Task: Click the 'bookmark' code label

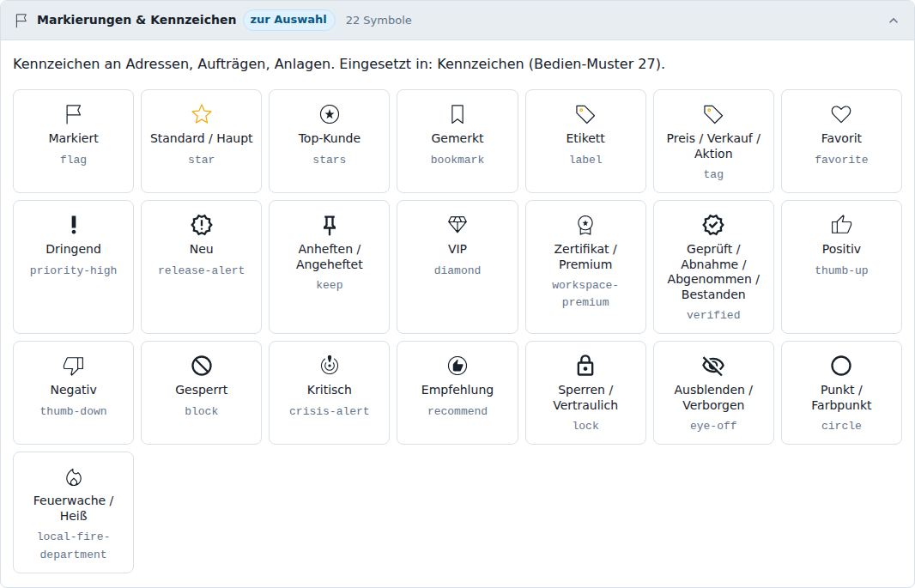Action: (457, 160)
